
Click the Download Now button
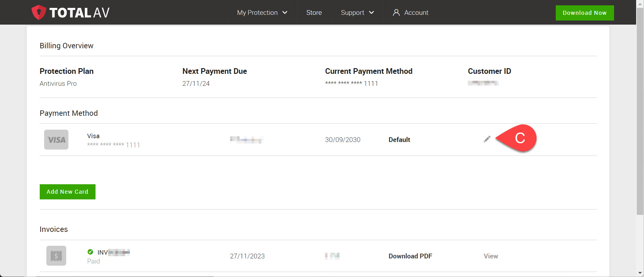pos(585,13)
